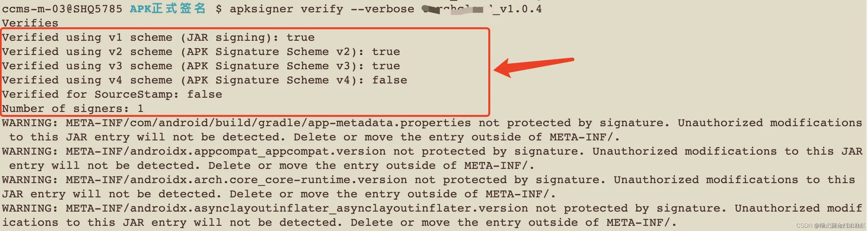Viewport: 868px width, 231px height.
Task: Click the androidx.arch.core_core-runtime.version warning
Action: pos(236,180)
